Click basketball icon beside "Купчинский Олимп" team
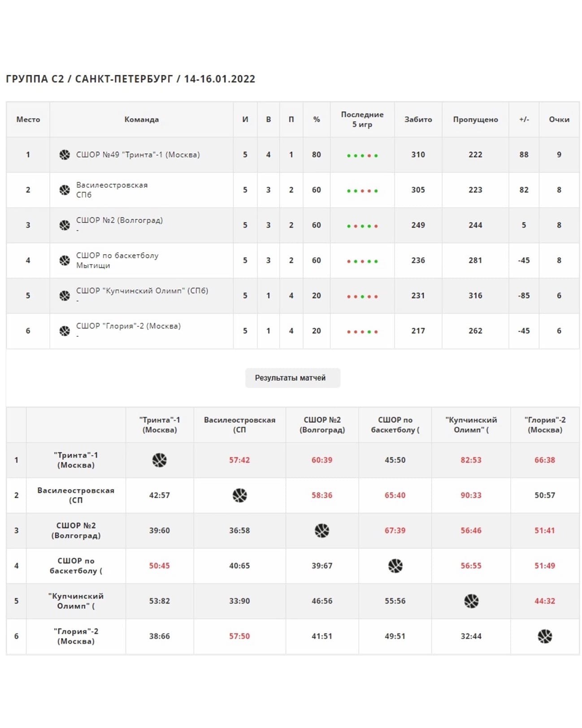 click(65, 296)
